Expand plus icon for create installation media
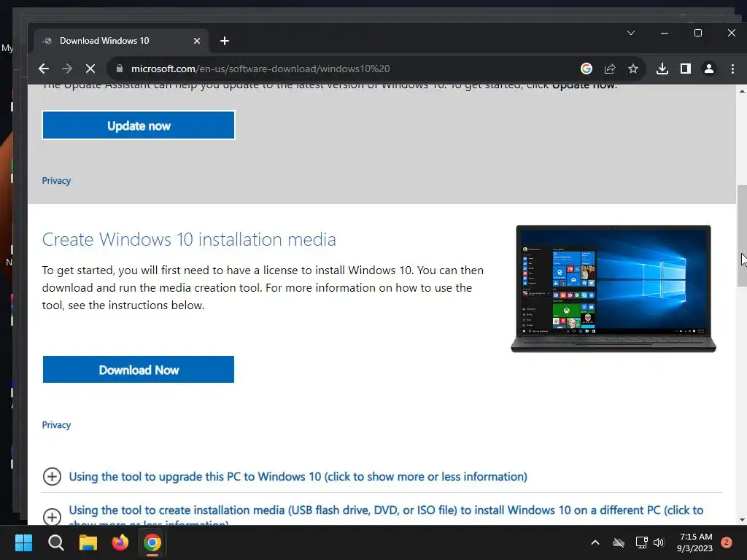Viewport: 747px width, 560px height. tap(52, 517)
